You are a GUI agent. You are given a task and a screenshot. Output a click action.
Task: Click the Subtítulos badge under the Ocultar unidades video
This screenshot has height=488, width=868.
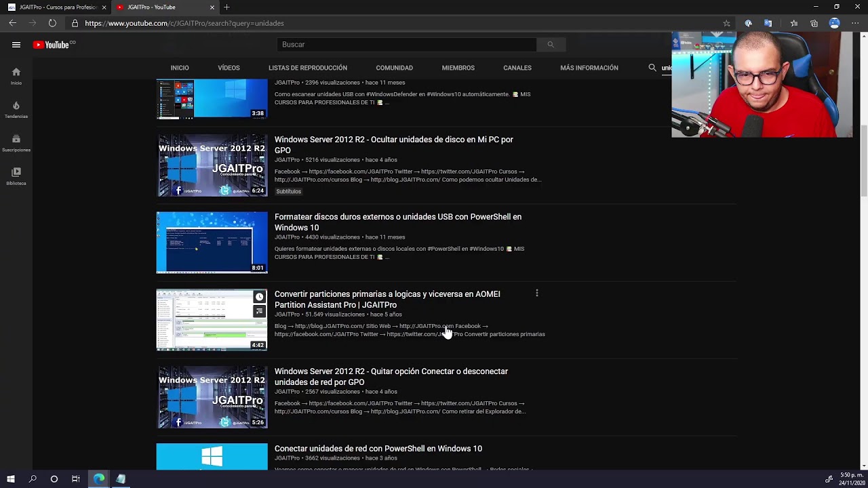pyautogui.click(x=289, y=192)
